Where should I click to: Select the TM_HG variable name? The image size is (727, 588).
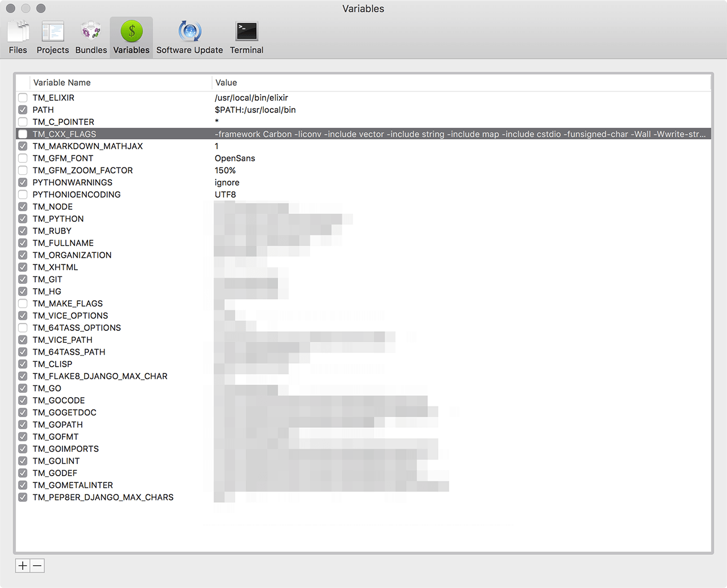pos(47,291)
